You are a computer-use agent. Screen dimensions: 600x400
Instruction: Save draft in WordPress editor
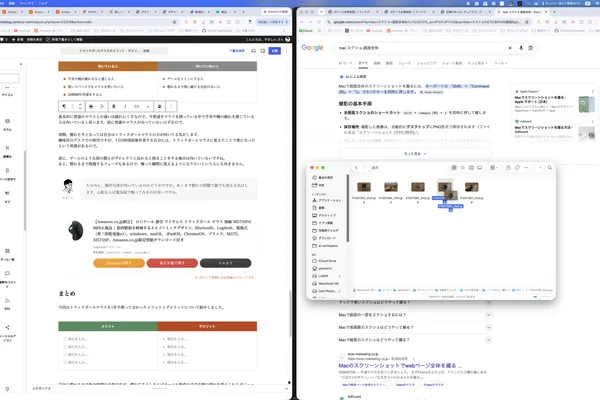point(237,51)
